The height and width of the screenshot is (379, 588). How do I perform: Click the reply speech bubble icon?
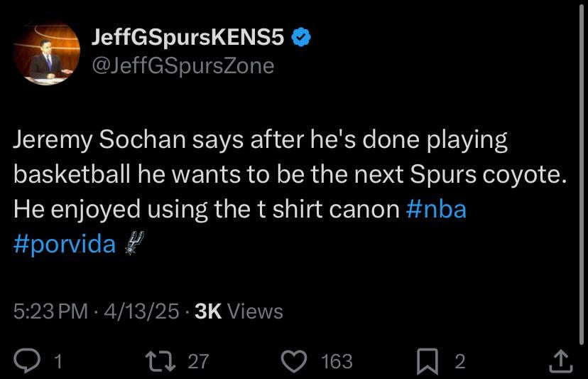pos(27,361)
